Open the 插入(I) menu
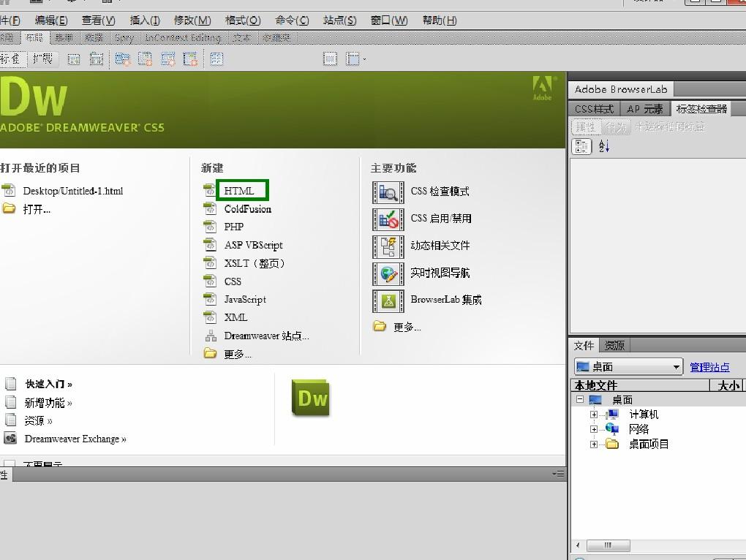Image resolution: width=746 pixels, height=560 pixels. coord(144,20)
